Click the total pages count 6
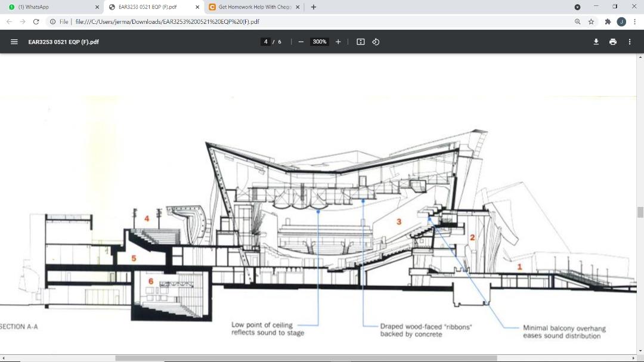The width and height of the screenshot is (644, 362). [x=280, y=42]
